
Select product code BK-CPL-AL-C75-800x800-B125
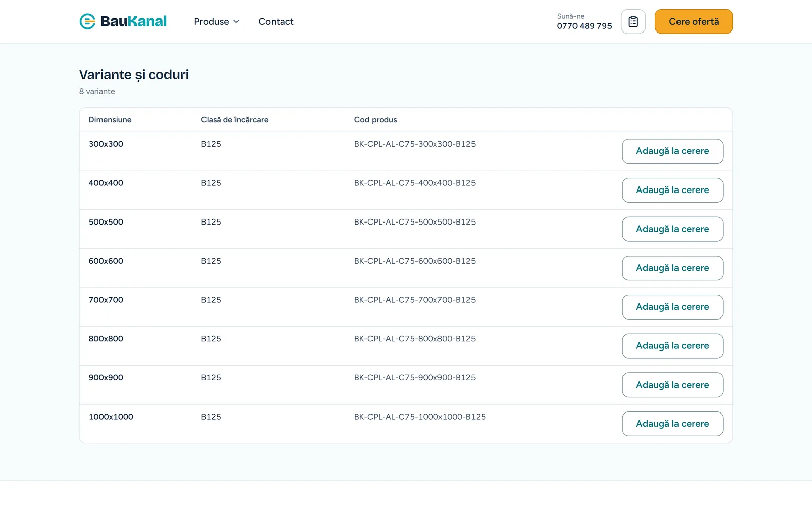pyautogui.click(x=415, y=339)
